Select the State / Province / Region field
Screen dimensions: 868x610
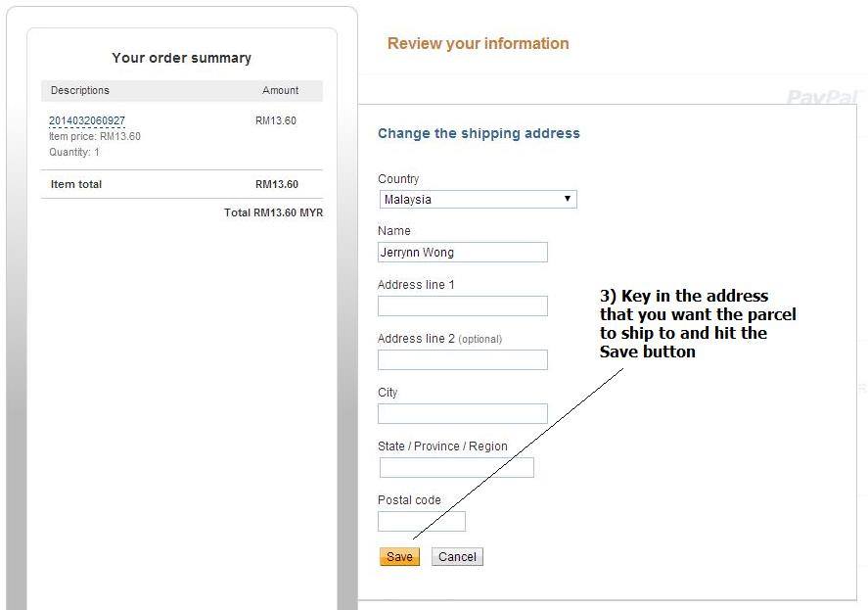point(457,468)
